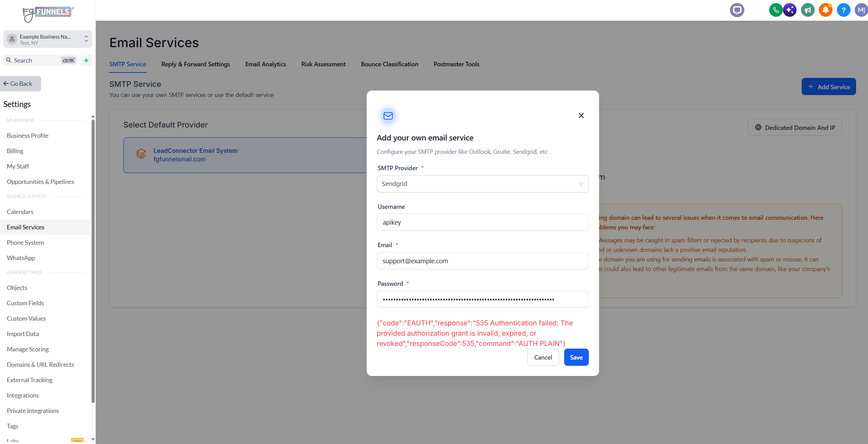Click into the Username field

click(483, 222)
